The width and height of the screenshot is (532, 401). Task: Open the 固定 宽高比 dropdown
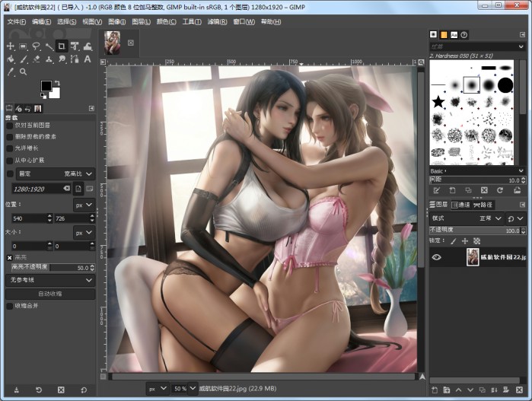[x=56, y=173]
